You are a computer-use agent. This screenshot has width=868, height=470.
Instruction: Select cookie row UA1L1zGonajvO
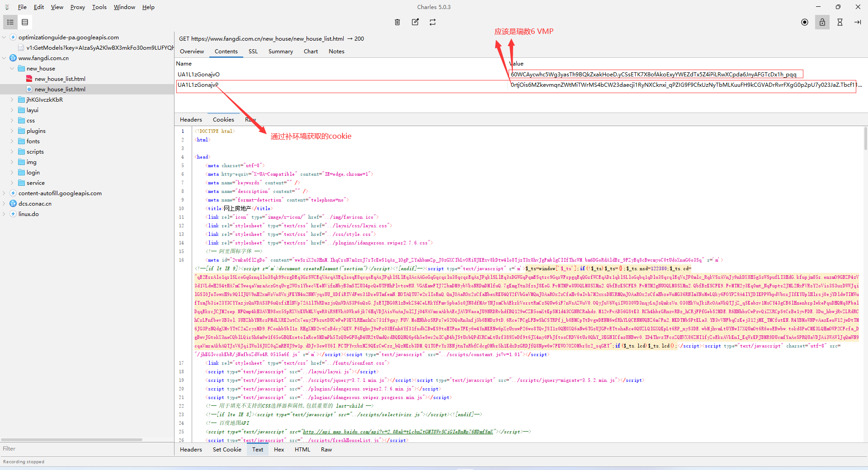(x=521, y=75)
